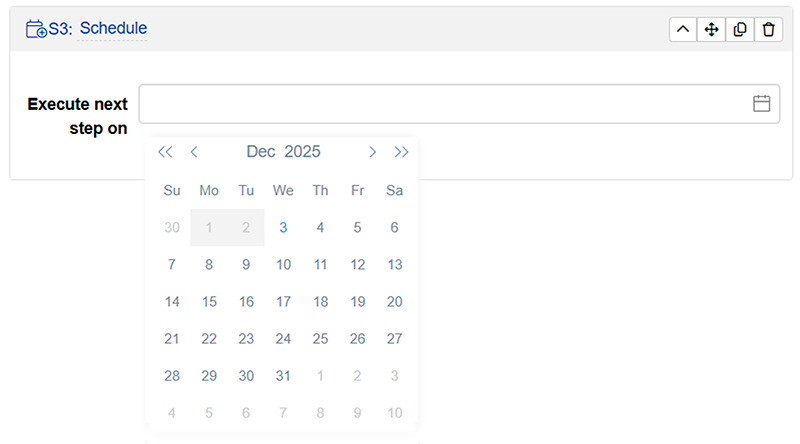Screen dimensions: 800x444
Task: Select December 31 in the calendar
Action: tap(283, 376)
